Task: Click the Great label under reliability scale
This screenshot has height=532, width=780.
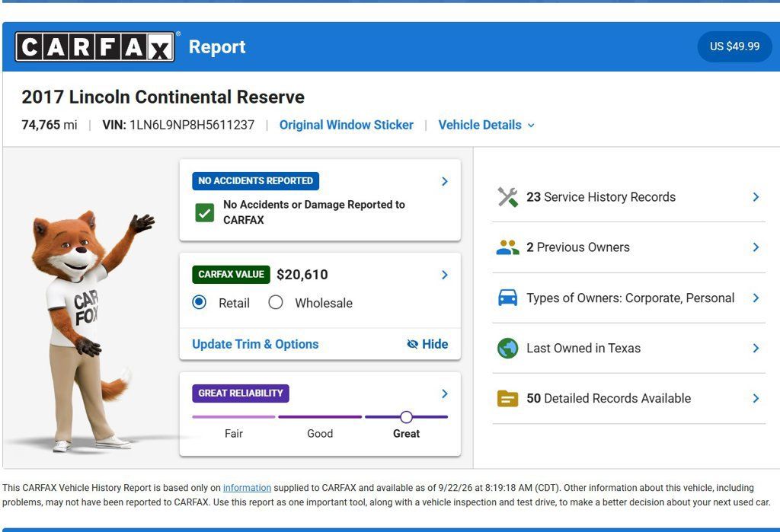Action: click(407, 434)
